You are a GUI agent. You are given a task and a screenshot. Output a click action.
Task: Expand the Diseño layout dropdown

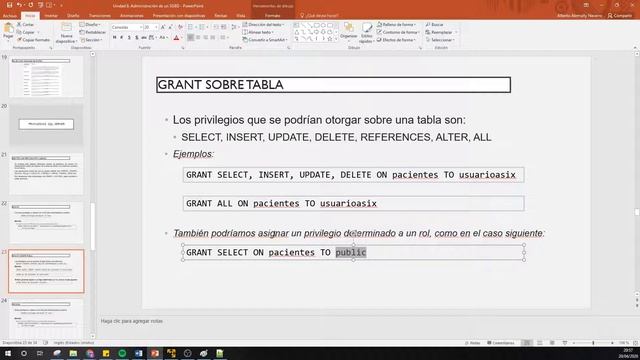pyautogui.click(x=91, y=24)
